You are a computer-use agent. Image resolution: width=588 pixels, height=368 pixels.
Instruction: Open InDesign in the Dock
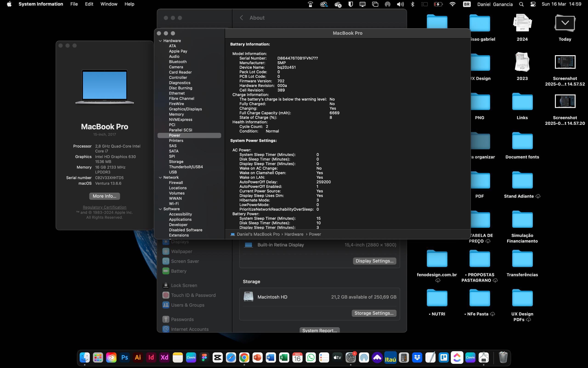151,357
